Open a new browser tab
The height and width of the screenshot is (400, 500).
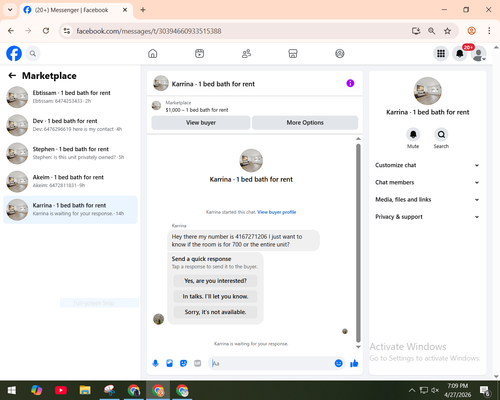[x=143, y=10]
